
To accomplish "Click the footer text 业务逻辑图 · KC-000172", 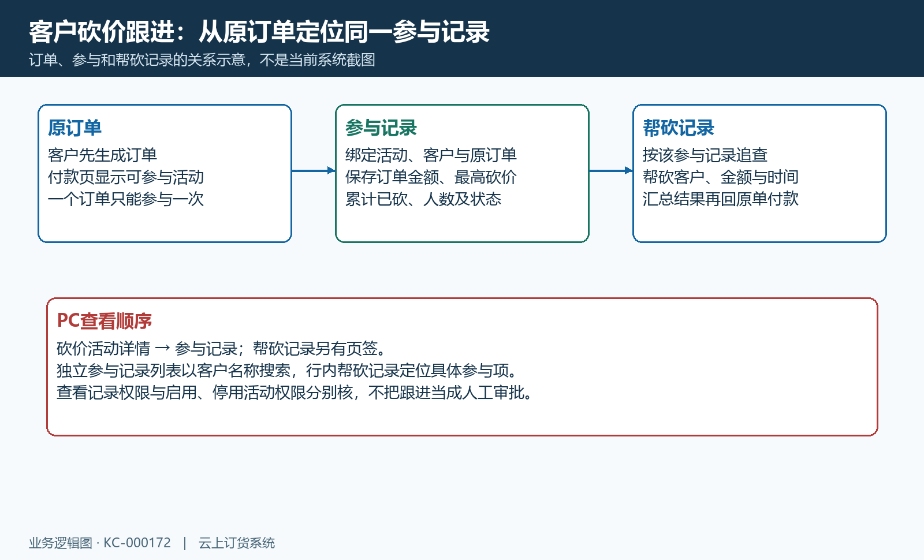I will click(100, 543).
